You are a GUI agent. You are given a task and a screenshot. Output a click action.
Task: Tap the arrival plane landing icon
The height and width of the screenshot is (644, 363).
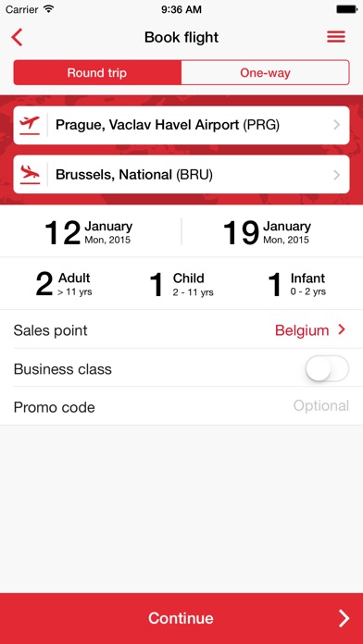30,175
